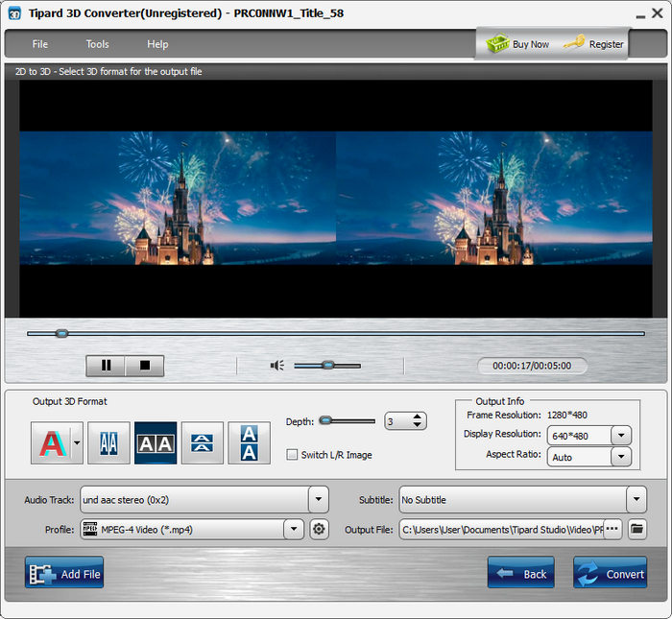The height and width of the screenshot is (619, 672).
Task: Choose Side by Side half-width 3D format
Action: [x=108, y=442]
